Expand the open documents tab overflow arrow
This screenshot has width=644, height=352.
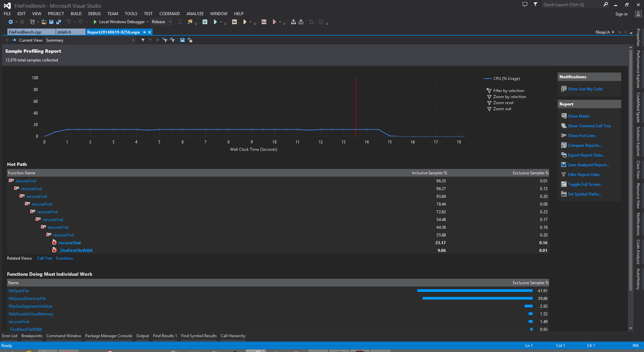631,33
